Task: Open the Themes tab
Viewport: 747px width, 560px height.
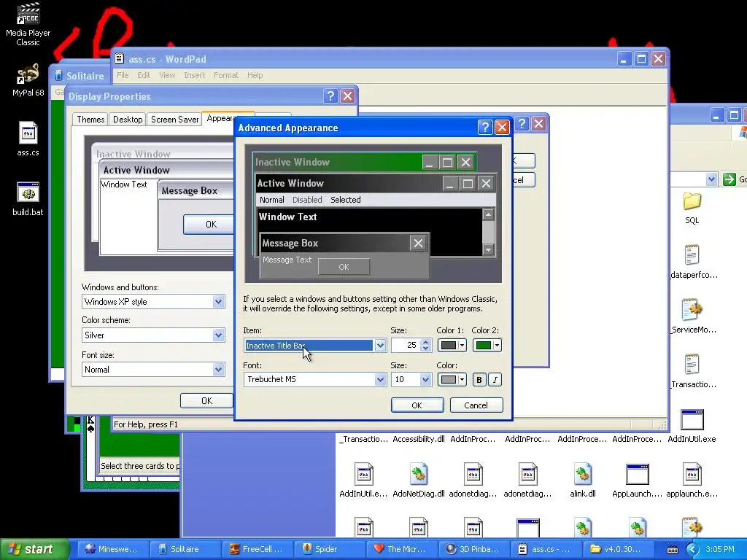Action: coord(90,120)
